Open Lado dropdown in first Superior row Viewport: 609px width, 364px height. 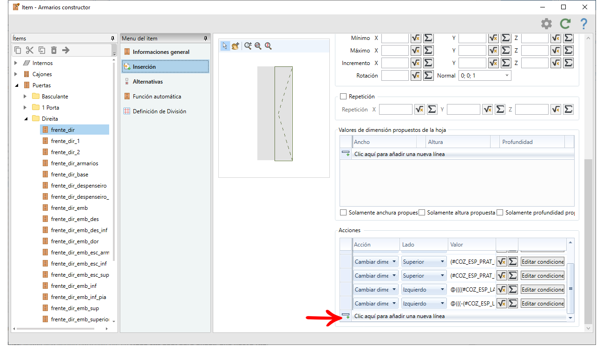(x=424, y=262)
